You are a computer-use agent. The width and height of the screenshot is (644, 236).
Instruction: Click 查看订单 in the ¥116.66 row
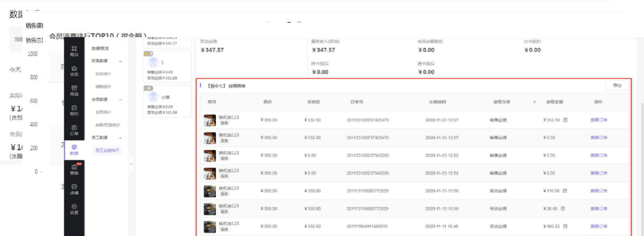click(x=599, y=191)
